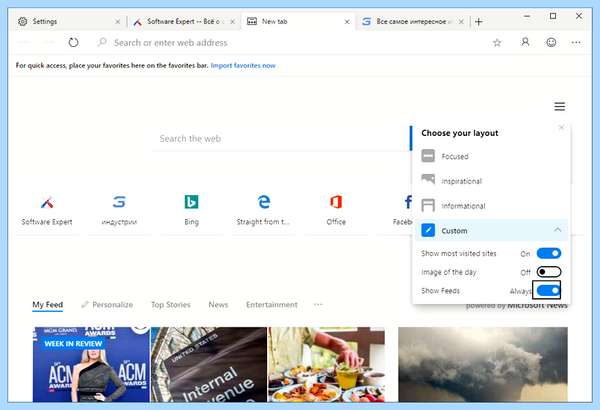Open the three-dot browser menu

click(x=576, y=42)
